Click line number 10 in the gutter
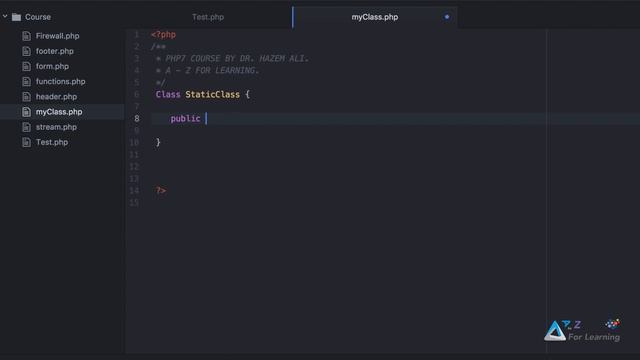The width and height of the screenshot is (640, 360). (134, 142)
